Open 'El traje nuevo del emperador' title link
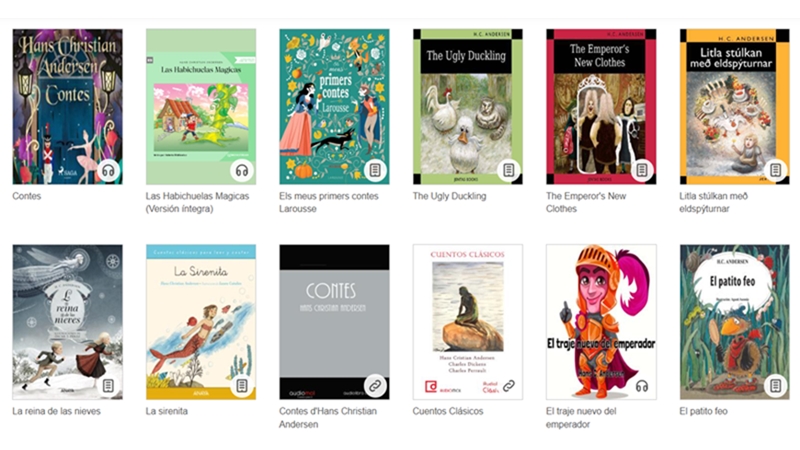This screenshot has height=450, width=800. (581, 418)
